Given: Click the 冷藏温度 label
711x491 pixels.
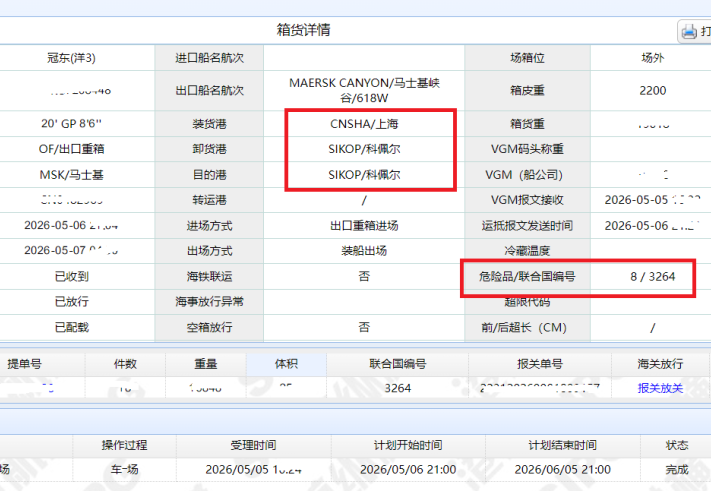Looking at the screenshot, I should [527, 251].
